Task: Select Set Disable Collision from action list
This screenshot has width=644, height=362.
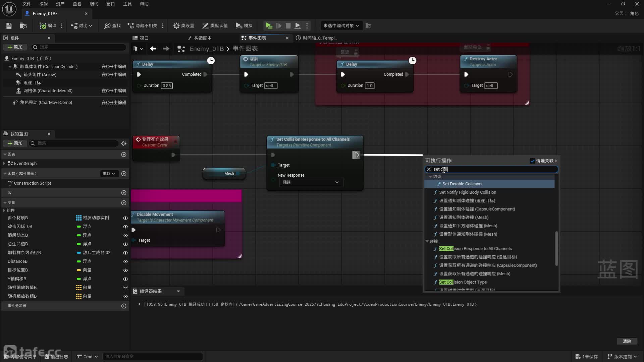Action: (462, 184)
